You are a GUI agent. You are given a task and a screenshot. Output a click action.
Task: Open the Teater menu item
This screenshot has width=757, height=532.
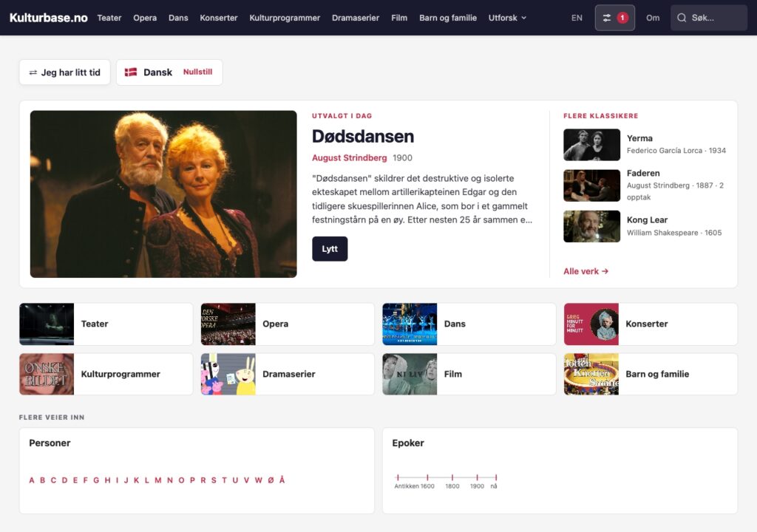[109, 18]
